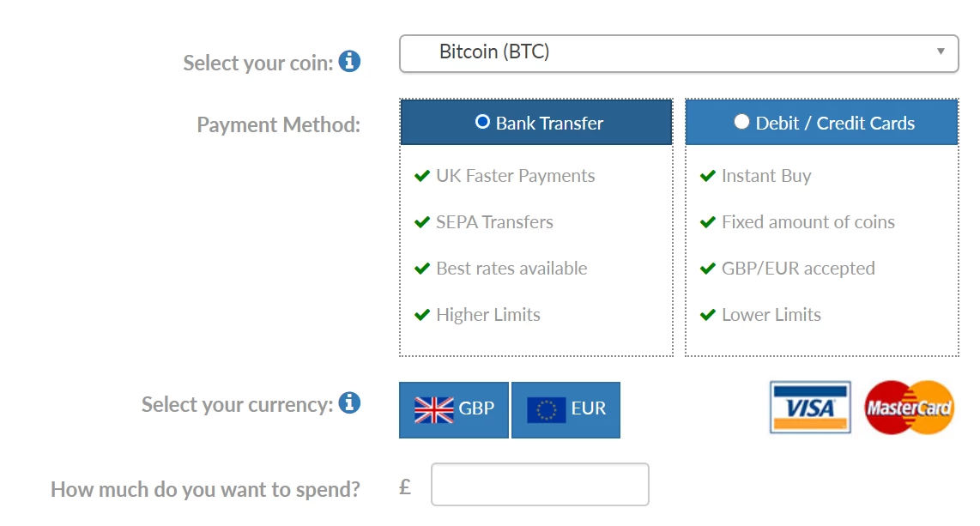Open the Bitcoin (BTC) coin dropdown

pos(678,52)
